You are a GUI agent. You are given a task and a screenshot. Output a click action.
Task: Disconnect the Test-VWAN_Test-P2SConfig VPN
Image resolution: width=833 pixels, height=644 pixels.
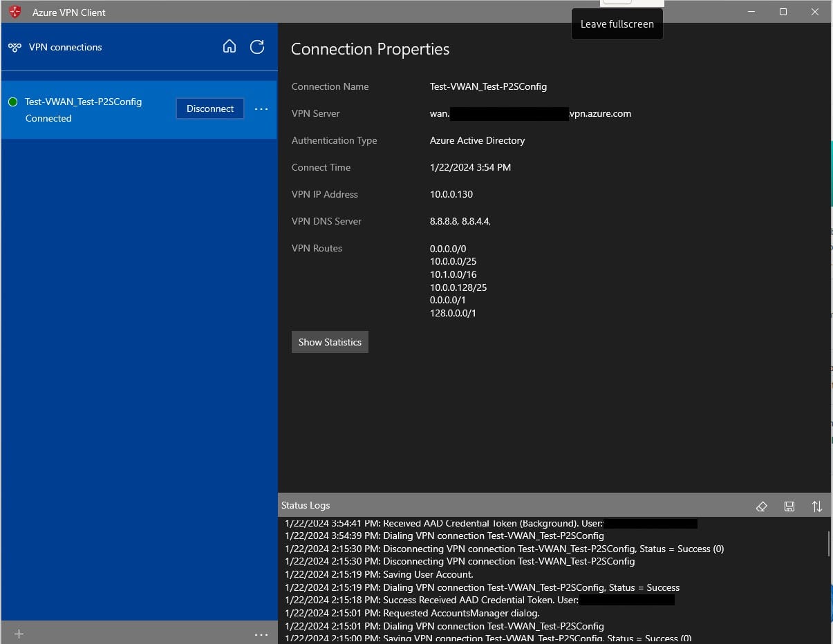pyautogui.click(x=210, y=108)
